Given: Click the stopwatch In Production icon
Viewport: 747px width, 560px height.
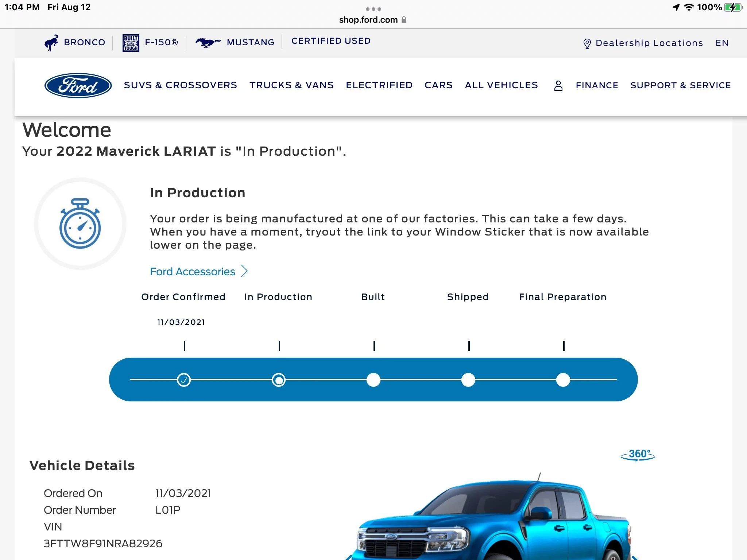Looking at the screenshot, I should pyautogui.click(x=80, y=223).
